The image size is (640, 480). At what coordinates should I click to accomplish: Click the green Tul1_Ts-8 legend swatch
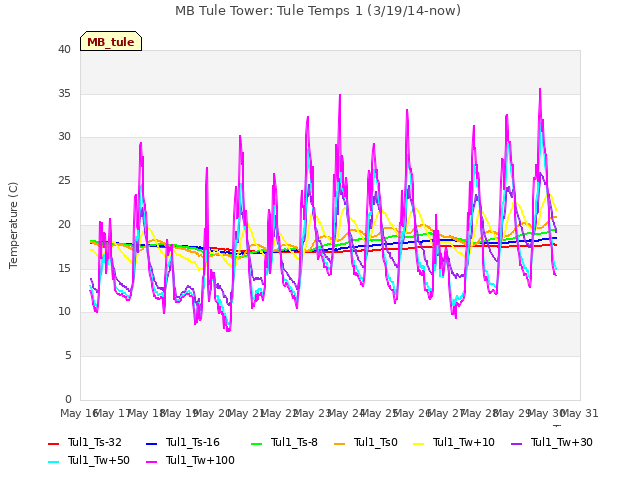(x=256, y=444)
